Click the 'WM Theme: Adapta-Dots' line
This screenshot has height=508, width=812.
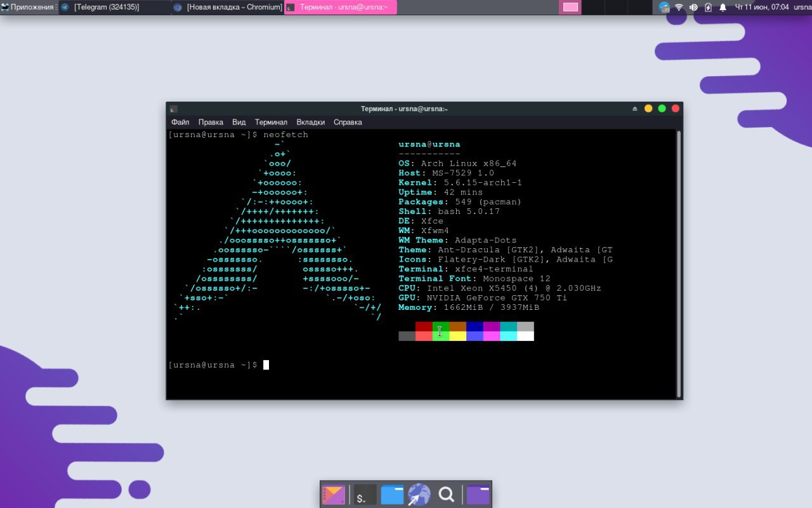point(457,240)
